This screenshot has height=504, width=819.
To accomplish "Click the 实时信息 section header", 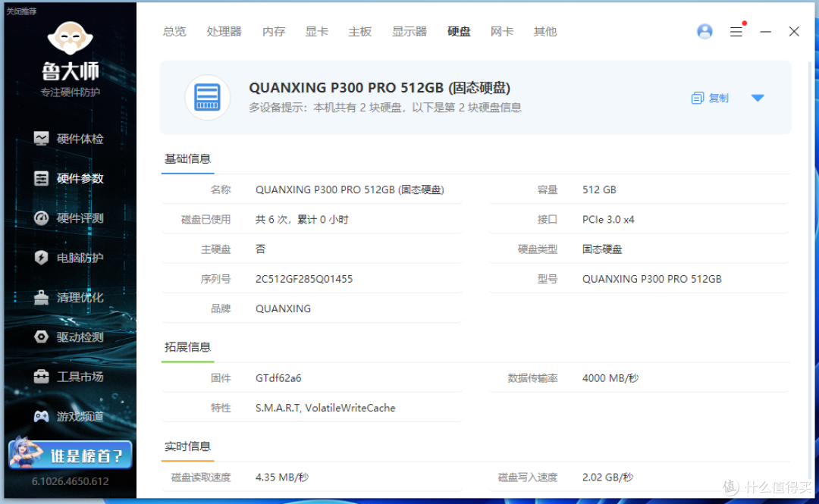I will tap(187, 446).
